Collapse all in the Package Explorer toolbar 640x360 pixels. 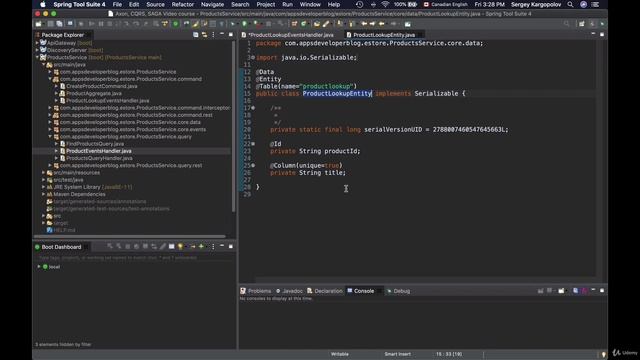pyautogui.click(x=196, y=35)
